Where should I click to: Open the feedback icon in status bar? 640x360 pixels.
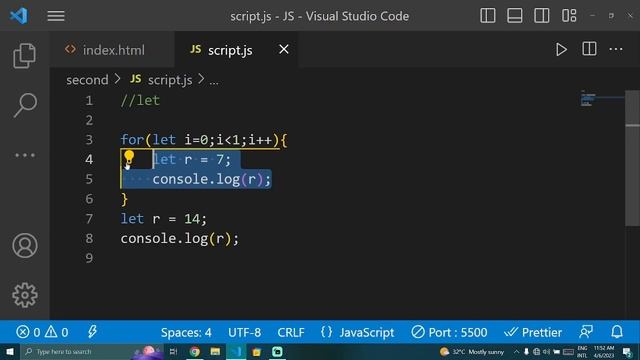pos(586,332)
